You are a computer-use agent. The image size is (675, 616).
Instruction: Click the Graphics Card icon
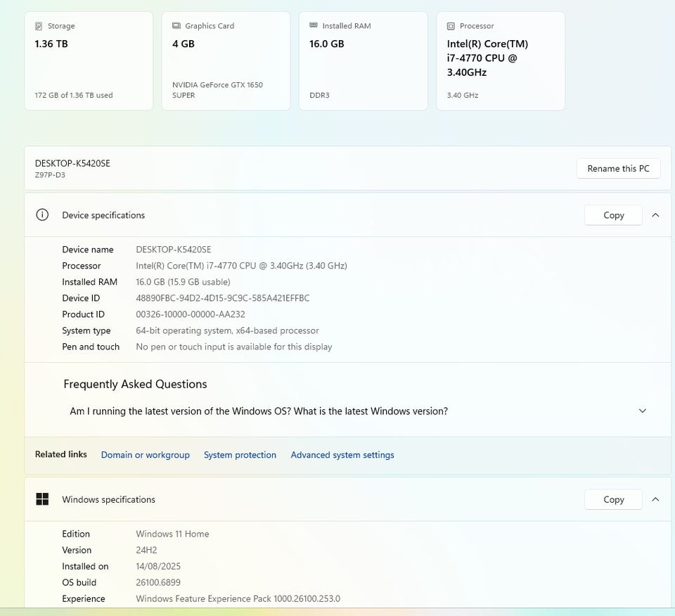[176, 26]
